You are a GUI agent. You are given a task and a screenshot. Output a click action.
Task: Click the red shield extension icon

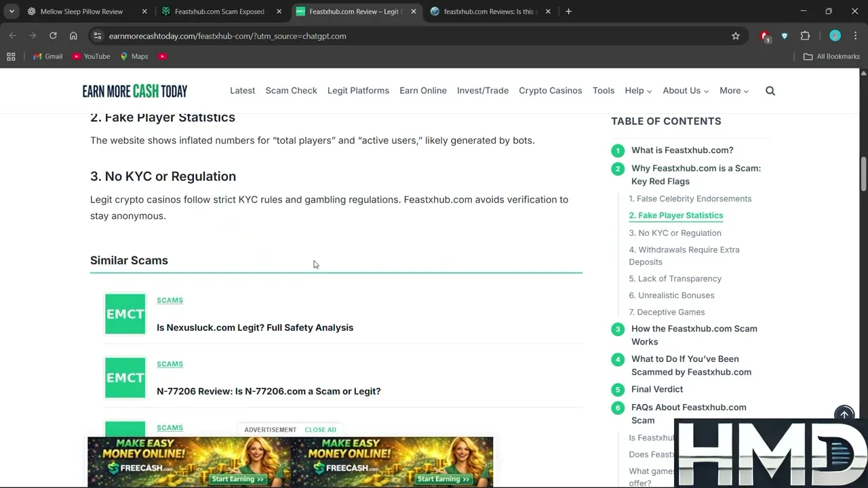[x=764, y=37]
